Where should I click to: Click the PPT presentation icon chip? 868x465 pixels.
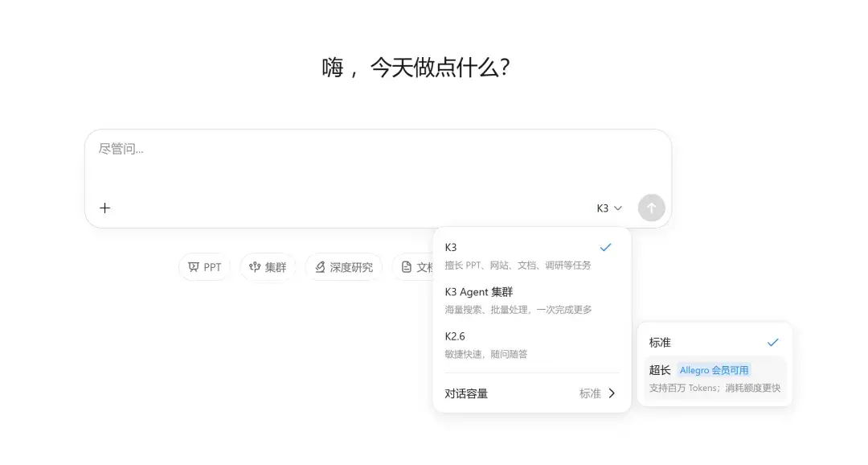(x=204, y=267)
